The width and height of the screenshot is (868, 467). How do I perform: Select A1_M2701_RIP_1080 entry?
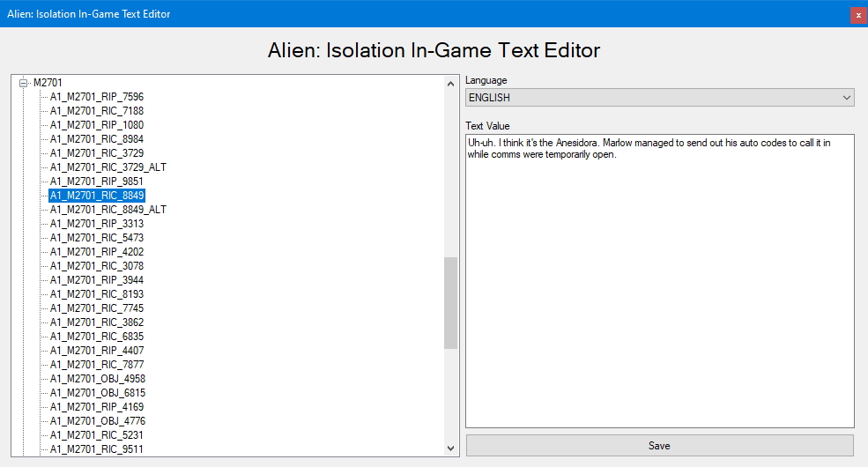pos(97,125)
